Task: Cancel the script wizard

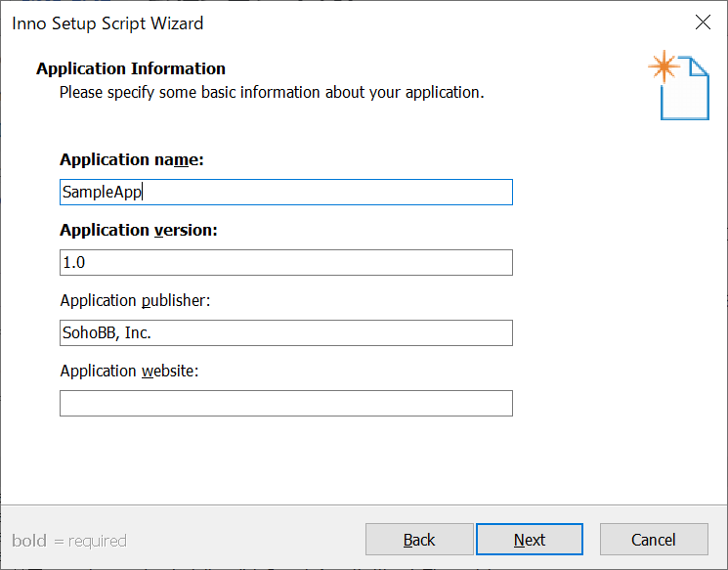Action: tap(654, 540)
